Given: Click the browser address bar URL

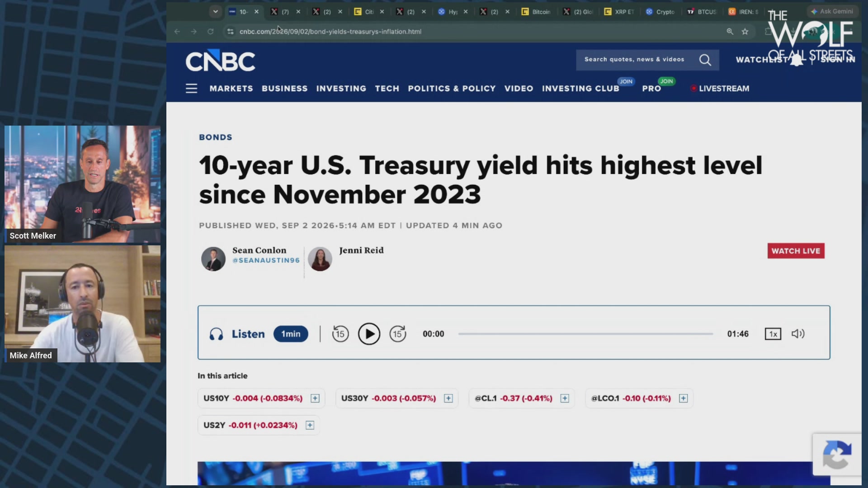Looking at the screenshot, I should [330, 31].
